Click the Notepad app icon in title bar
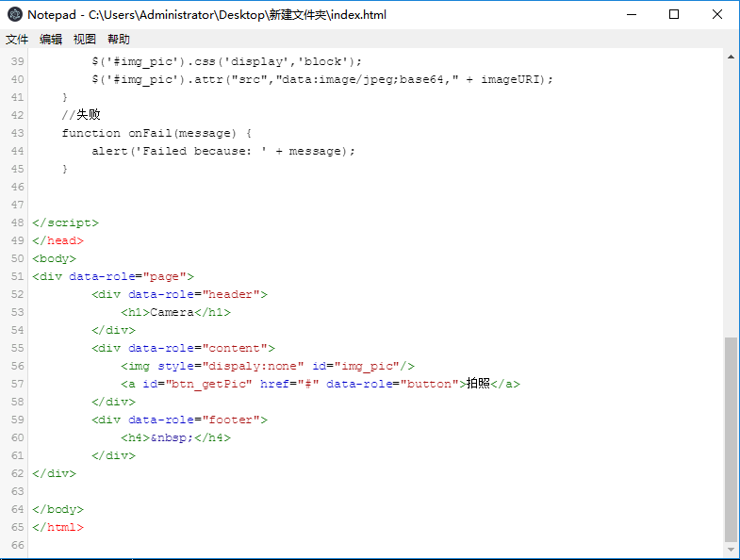This screenshot has width=740, height=560. tap(15, 15)
